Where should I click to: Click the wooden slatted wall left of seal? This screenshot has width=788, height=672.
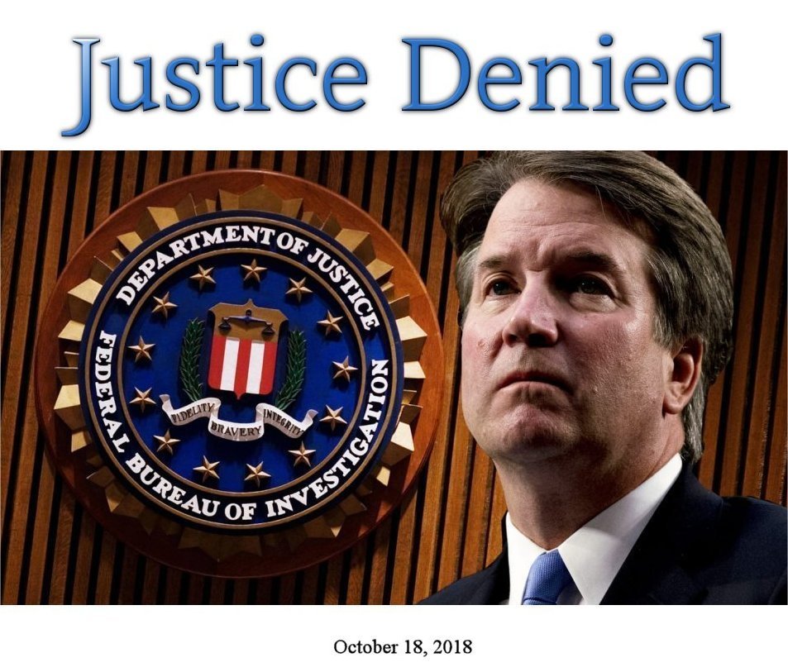tap(25, 377)
